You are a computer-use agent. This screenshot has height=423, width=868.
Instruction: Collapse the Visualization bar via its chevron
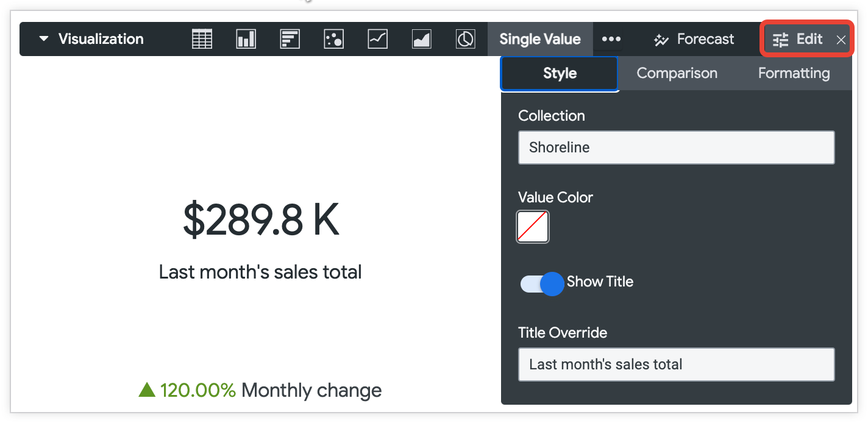(43, 38)
